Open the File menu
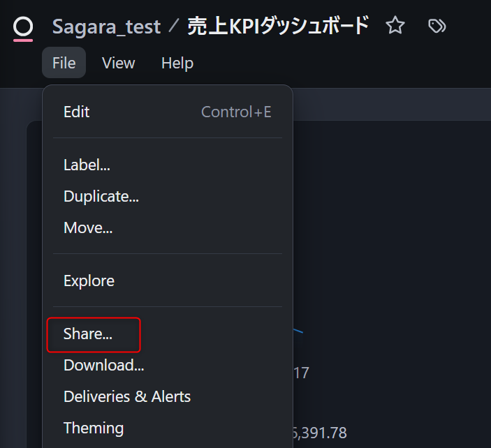491x448 pixels. point(64,63)
